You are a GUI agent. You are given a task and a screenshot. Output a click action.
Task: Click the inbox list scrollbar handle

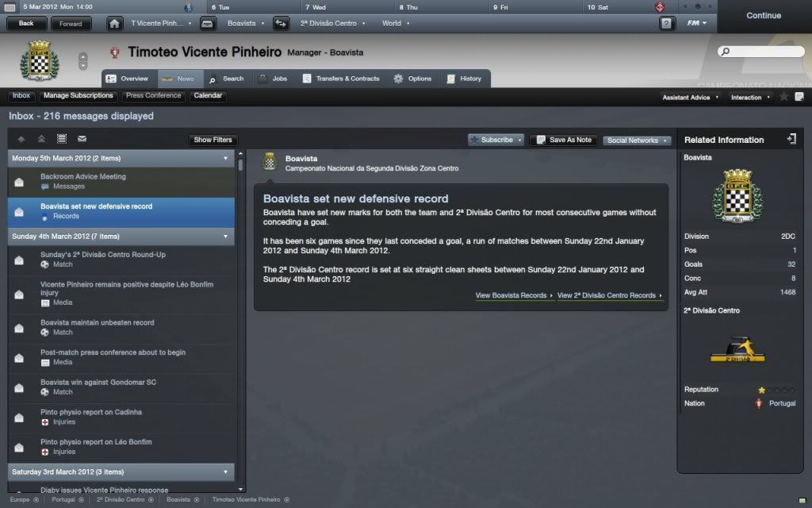[x=240, y=165]
